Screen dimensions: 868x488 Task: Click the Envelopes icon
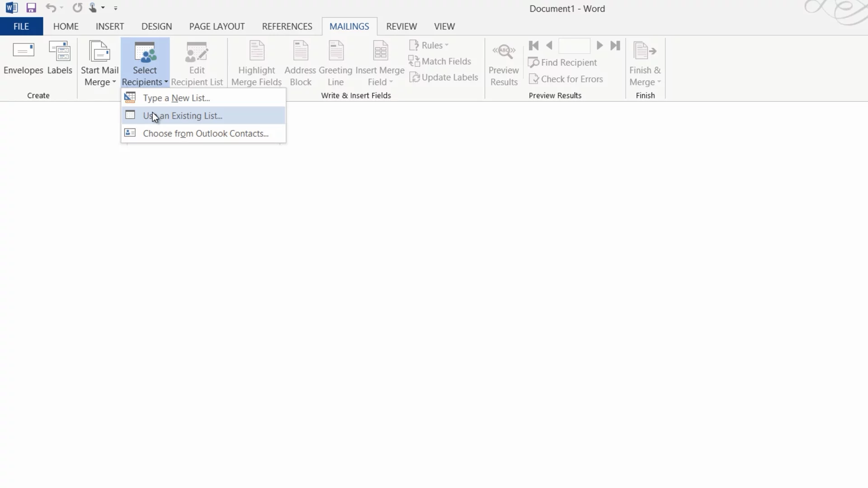pyautogui.click(x=23, y=51)
